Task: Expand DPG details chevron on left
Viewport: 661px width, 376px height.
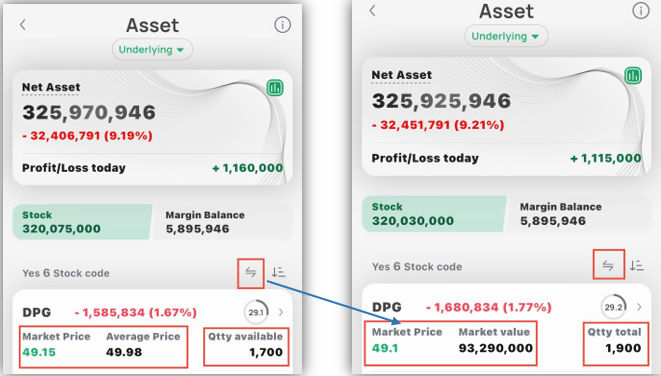Action: (281, 312)
